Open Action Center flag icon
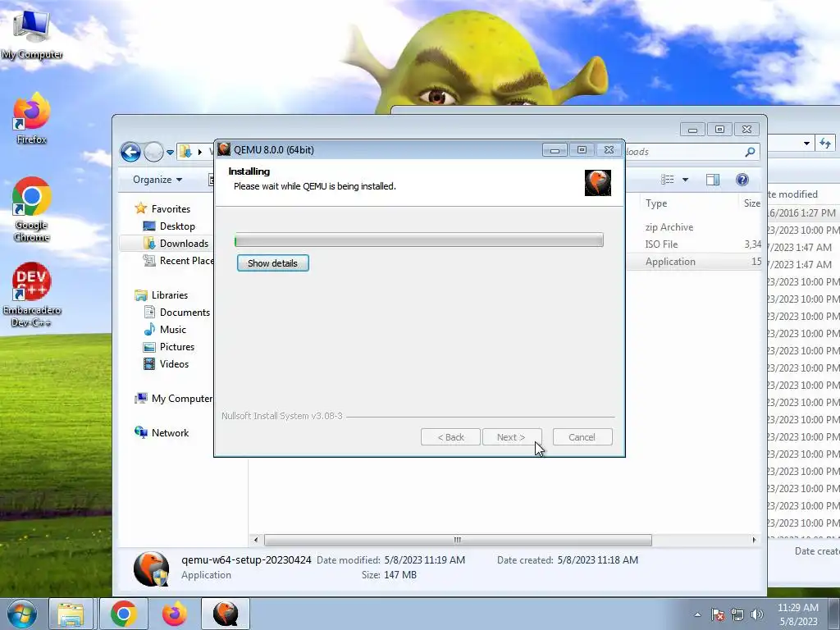 point(718,614)
